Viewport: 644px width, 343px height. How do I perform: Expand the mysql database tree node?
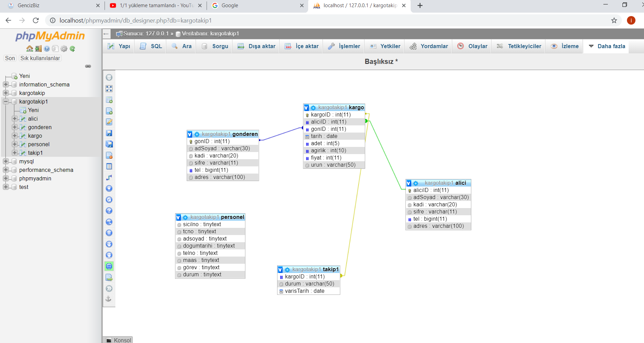6,161
